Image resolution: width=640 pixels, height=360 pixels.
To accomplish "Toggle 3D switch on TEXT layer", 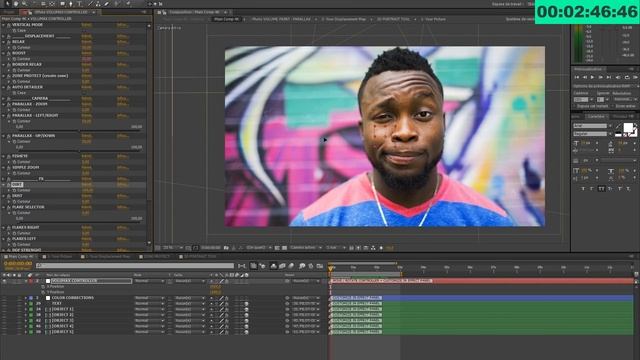I will (x=246, y=304).
